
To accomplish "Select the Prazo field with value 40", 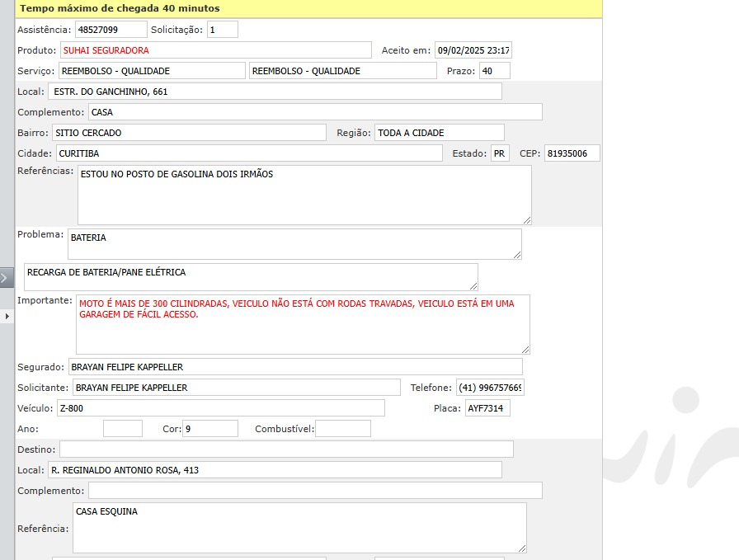I will click(x=494, y=71).
